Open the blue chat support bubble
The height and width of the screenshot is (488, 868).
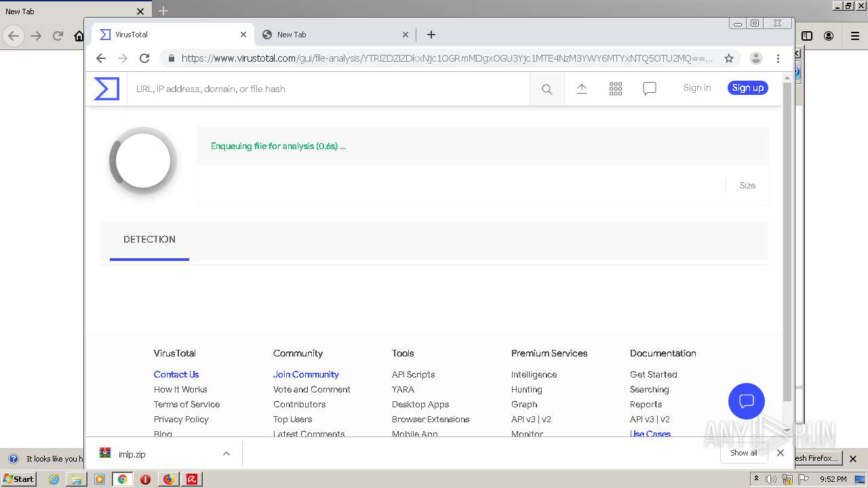tap(747, 401)
